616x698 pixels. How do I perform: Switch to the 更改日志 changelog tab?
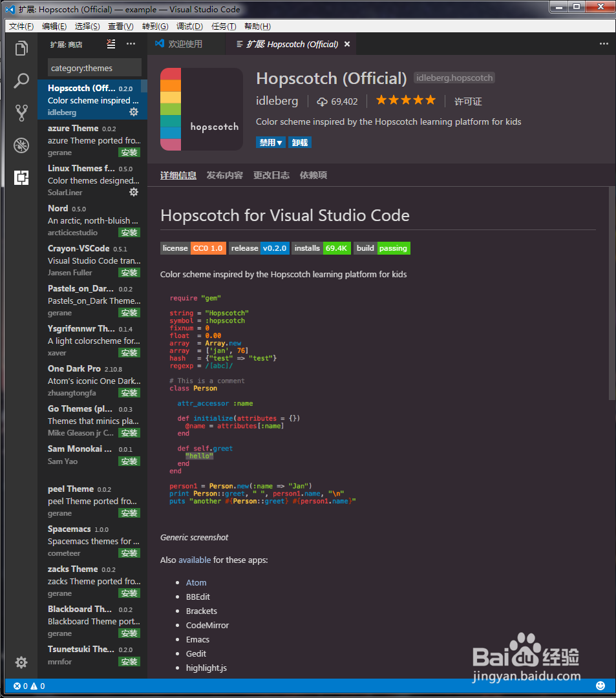pos(271,175)
